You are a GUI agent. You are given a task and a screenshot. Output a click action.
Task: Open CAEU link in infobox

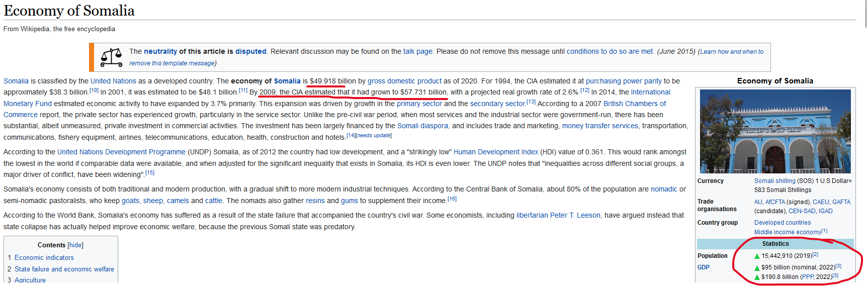820,202
